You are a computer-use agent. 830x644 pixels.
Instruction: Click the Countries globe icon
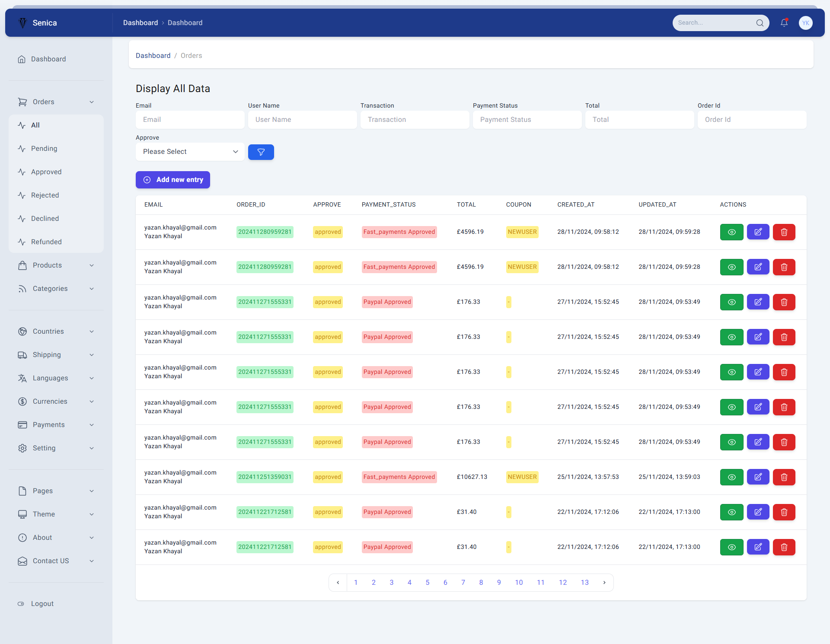click(x=22, y=332)
